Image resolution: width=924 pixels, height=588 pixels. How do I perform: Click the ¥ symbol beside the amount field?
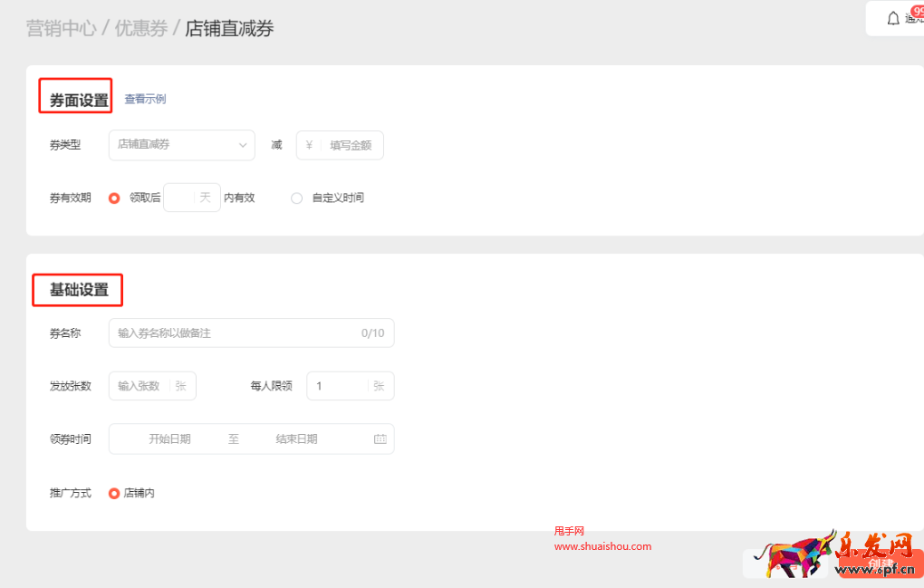coord(309,144)
